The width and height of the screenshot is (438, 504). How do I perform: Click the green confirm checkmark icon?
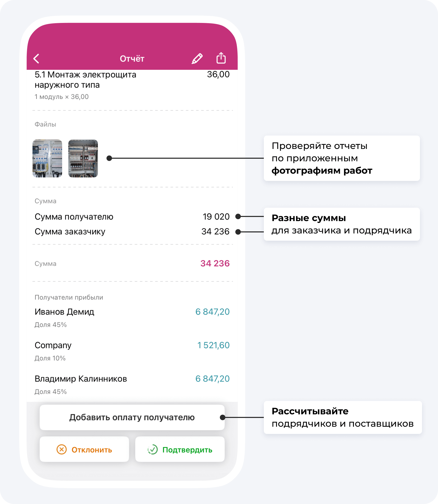pos(153,450)
